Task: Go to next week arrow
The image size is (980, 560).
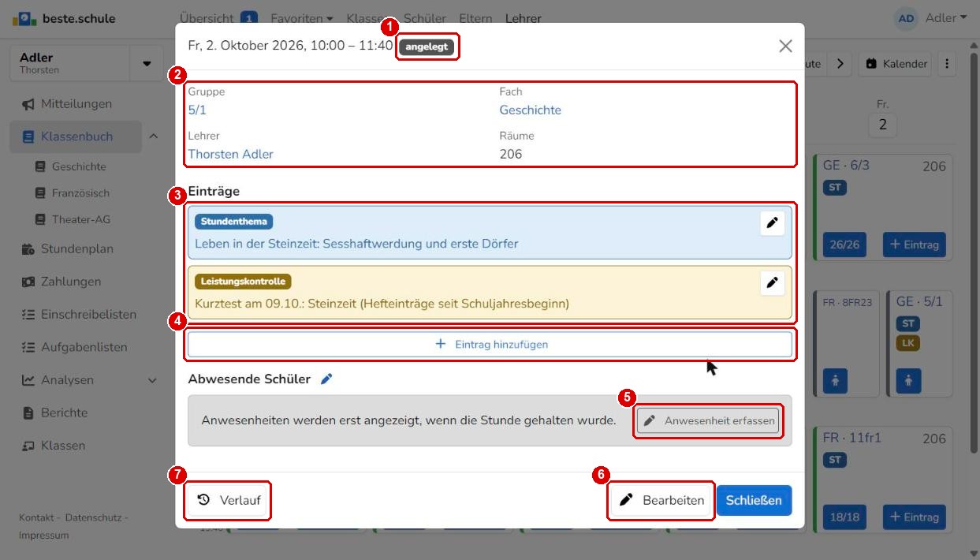Action: click(x=840, y=64)
